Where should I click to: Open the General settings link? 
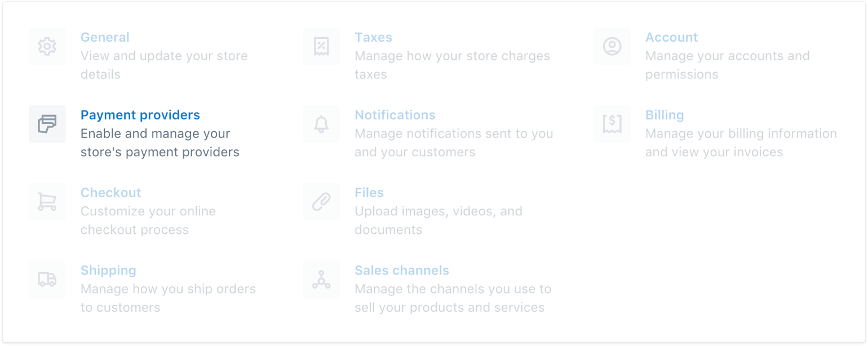(105, 37)
